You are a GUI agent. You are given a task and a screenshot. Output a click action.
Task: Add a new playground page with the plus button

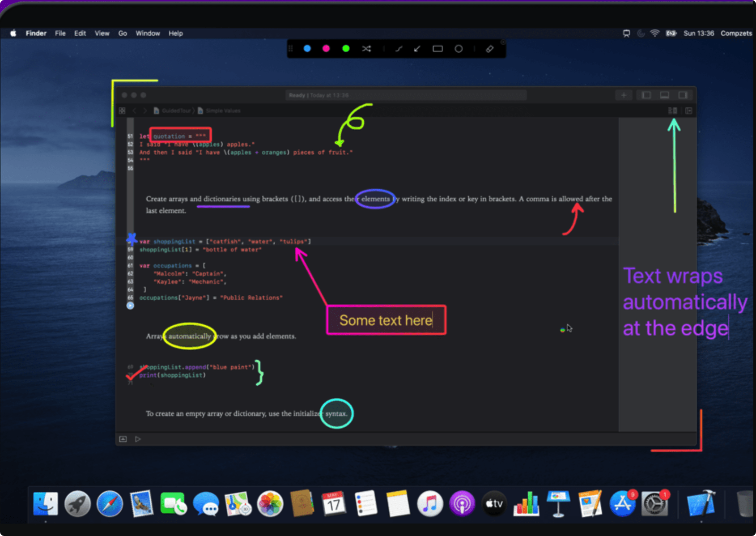coord(624,95)
